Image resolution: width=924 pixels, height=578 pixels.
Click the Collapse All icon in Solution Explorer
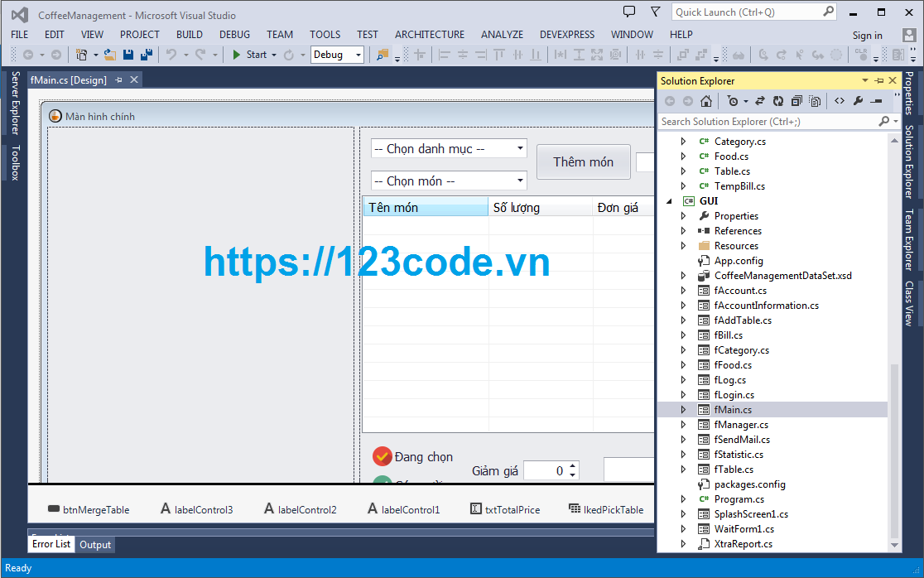point(796,100)
